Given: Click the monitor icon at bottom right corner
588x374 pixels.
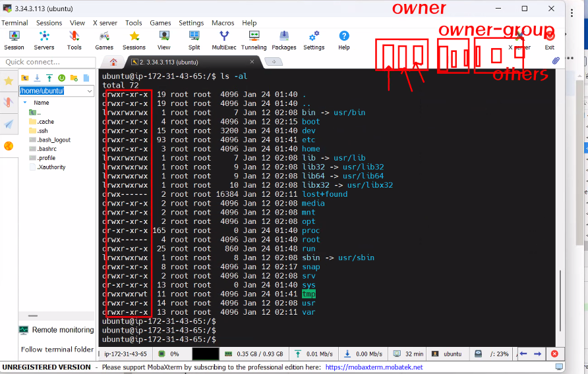Looking at the screenshot, I should coord(559,367).
